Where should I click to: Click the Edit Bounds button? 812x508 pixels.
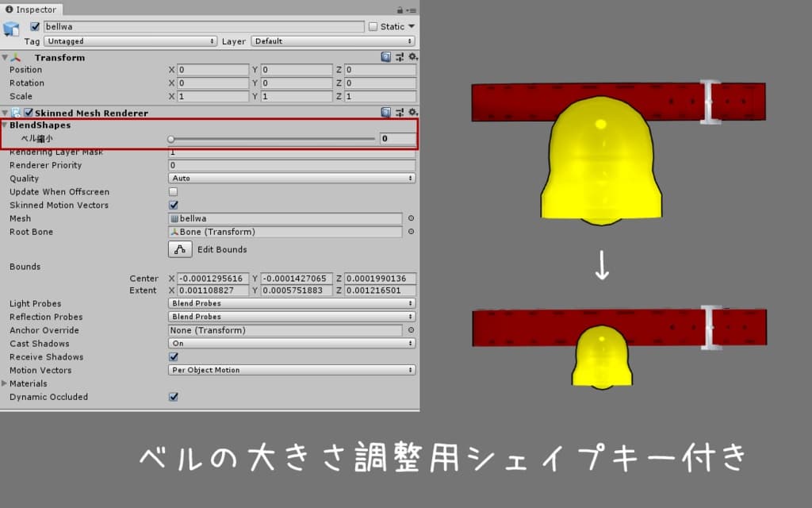(180, 249)
